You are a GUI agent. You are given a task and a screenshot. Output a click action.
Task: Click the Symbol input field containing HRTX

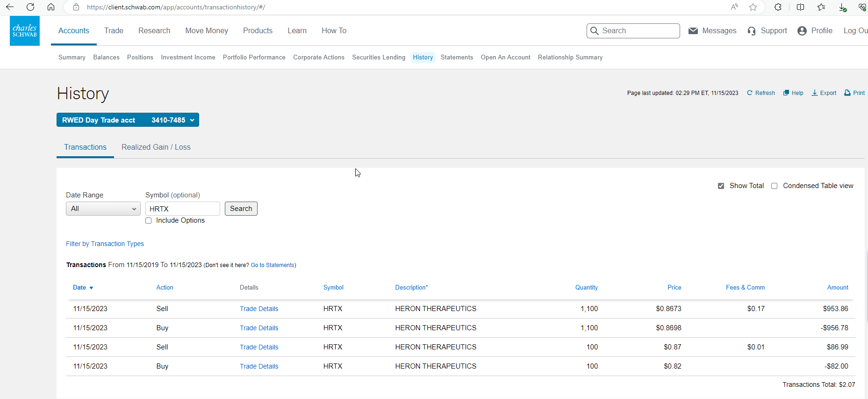[x=182, y=209]
